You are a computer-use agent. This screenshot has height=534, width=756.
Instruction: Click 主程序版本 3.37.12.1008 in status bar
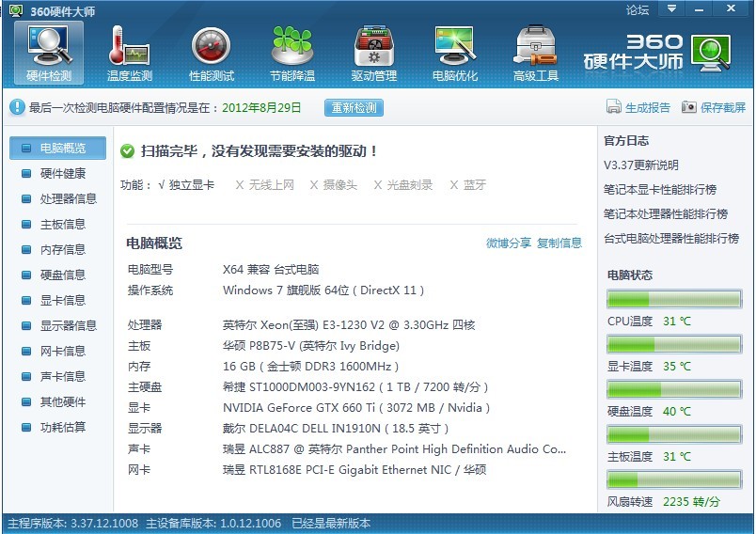[x=72, y=524]
